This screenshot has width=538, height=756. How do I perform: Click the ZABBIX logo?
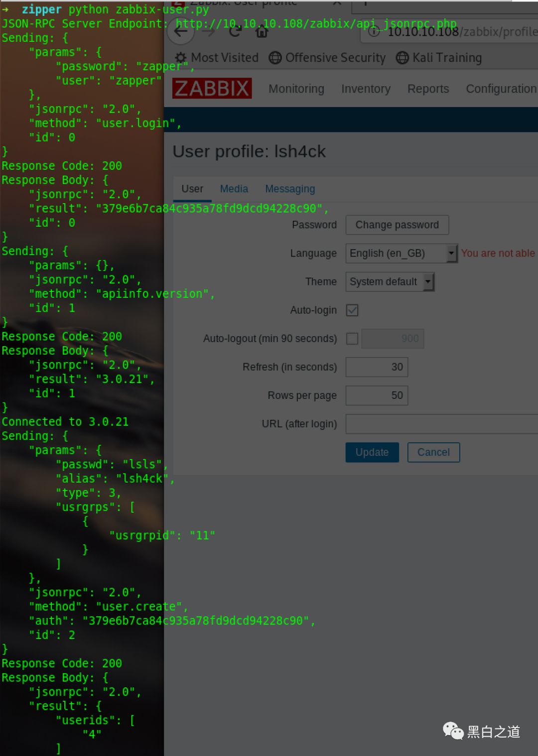coord(212,89)
